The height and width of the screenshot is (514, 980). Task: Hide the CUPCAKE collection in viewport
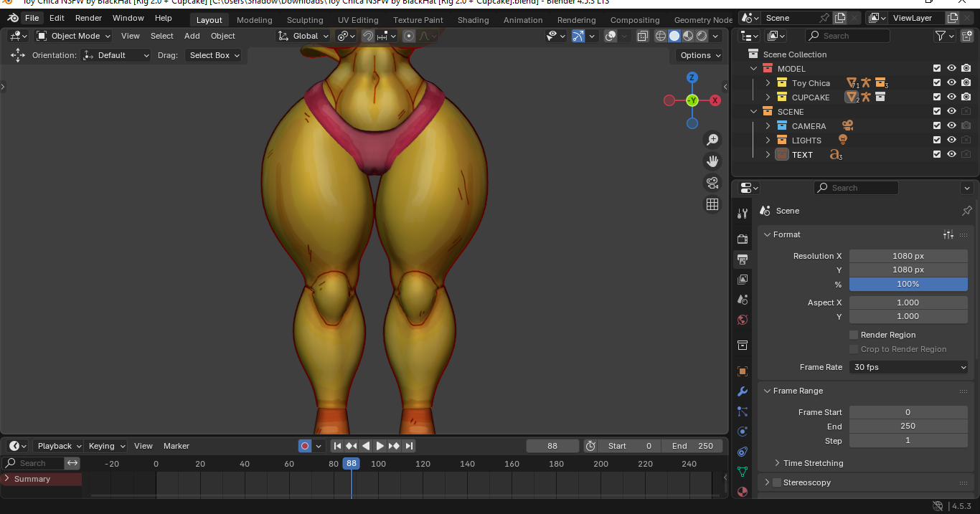pyautogui.click(x=951, y=97)
